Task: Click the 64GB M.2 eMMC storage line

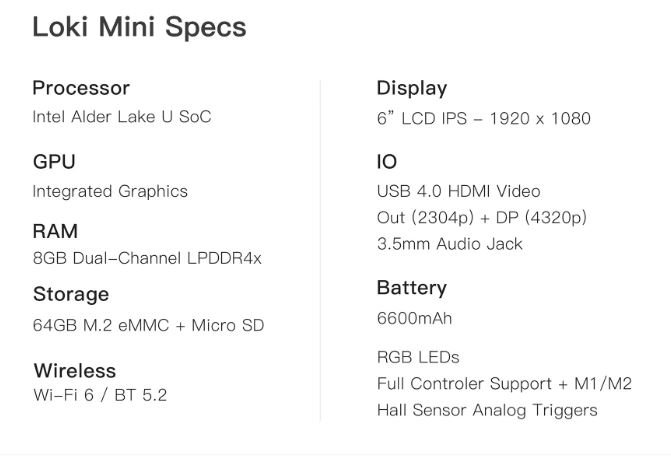Action: pyautogui.click(x=148, y=325)
